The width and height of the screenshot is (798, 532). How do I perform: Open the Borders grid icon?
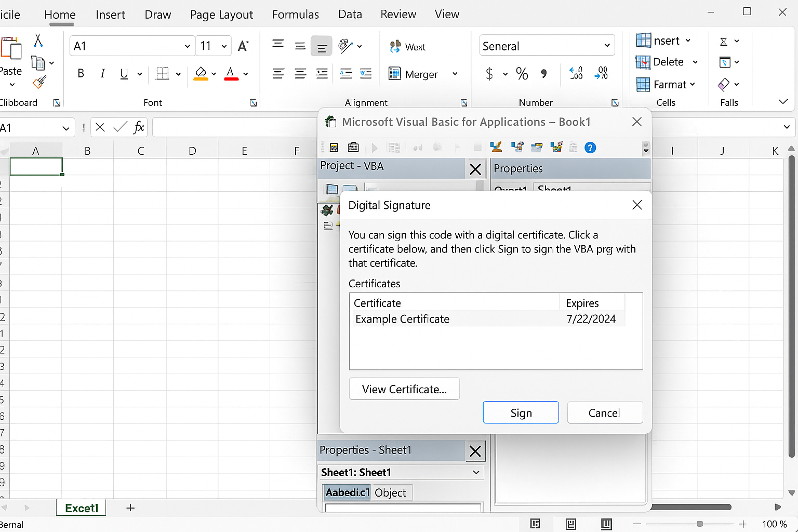click(x=163, y=74)
